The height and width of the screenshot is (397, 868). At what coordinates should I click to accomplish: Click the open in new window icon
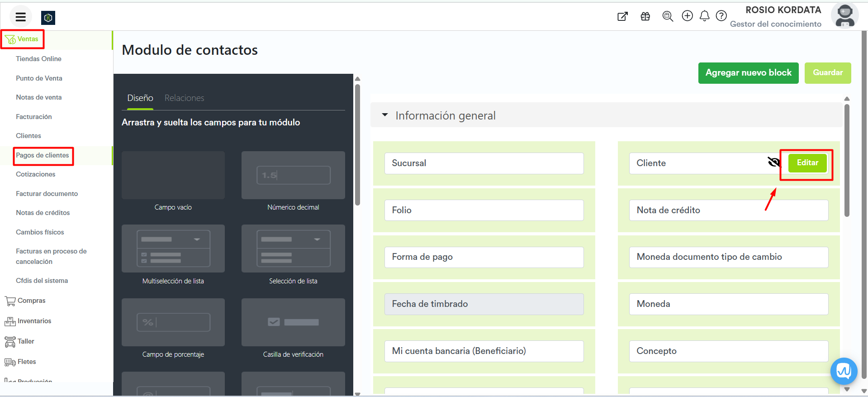(x=622, y=17)
